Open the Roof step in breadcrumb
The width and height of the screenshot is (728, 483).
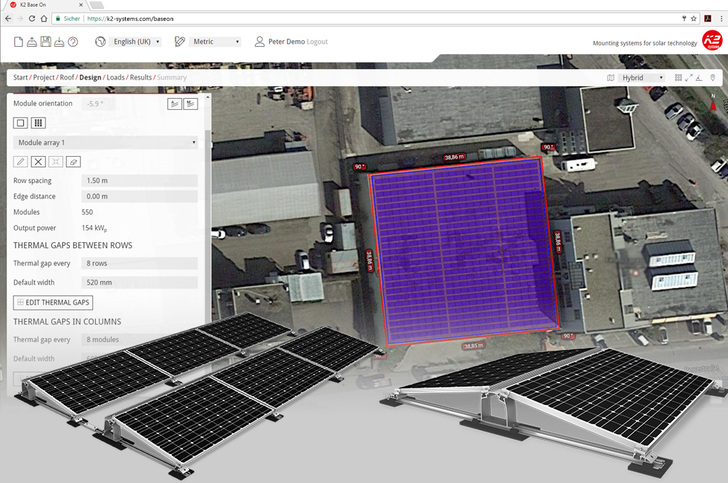67,78
